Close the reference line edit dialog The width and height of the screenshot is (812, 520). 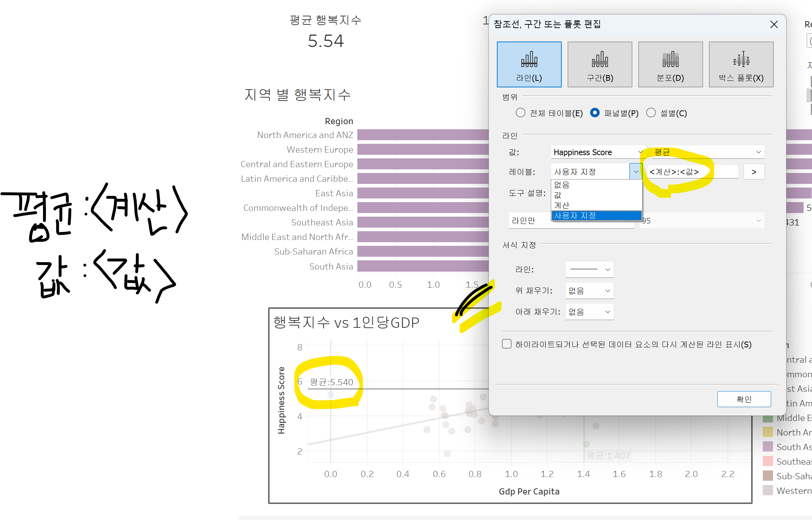point(774,24)
